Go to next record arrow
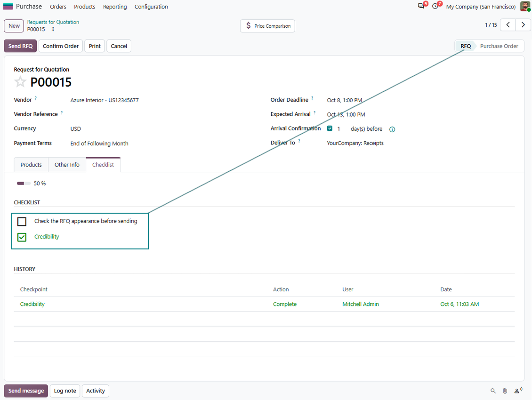The width and height of the screenshot is (532, 400). (x=523, y=25)
